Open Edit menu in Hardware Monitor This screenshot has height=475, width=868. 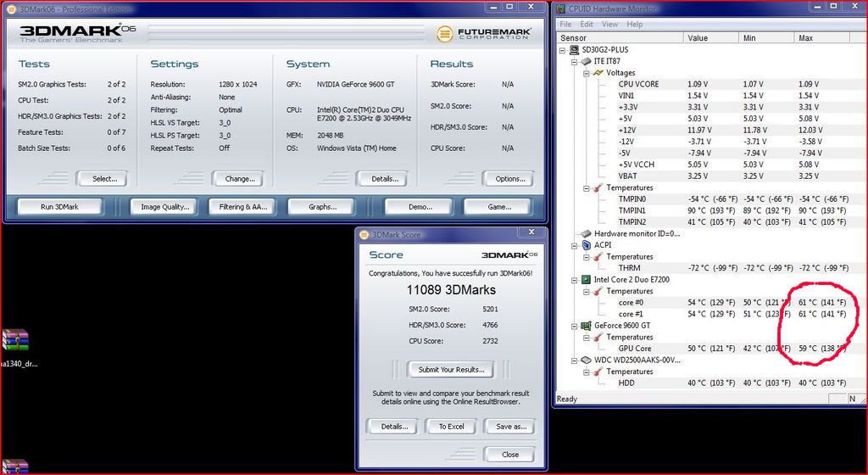pyautogui.click(x=587, y=25)
